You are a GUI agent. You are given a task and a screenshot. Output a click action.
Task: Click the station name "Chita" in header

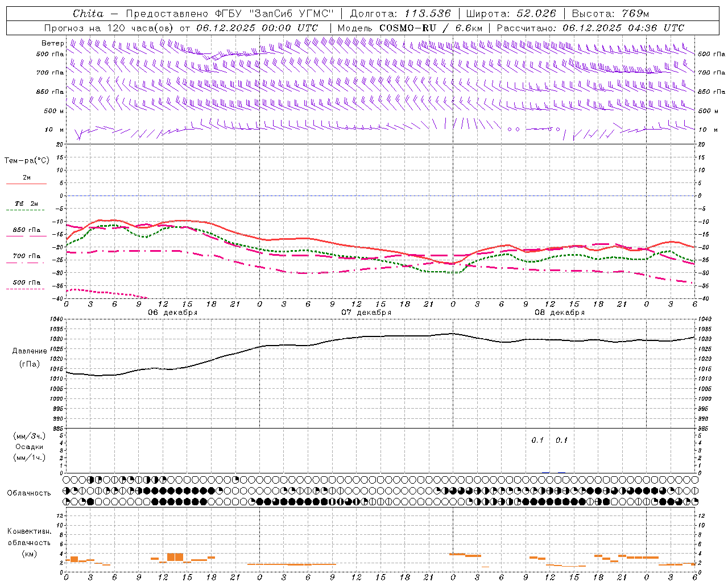[x=88, y=14]
